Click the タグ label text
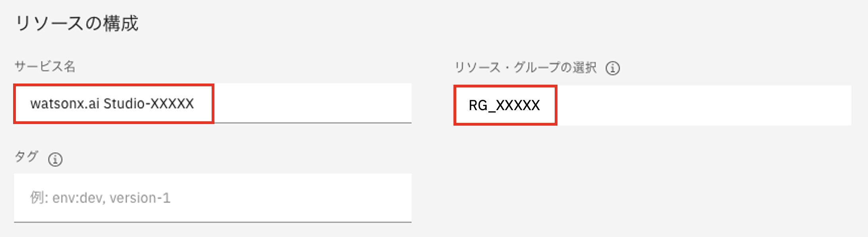The width and height of the screenshot is (868, 237). pyautogui.click(x=26, y=156)
